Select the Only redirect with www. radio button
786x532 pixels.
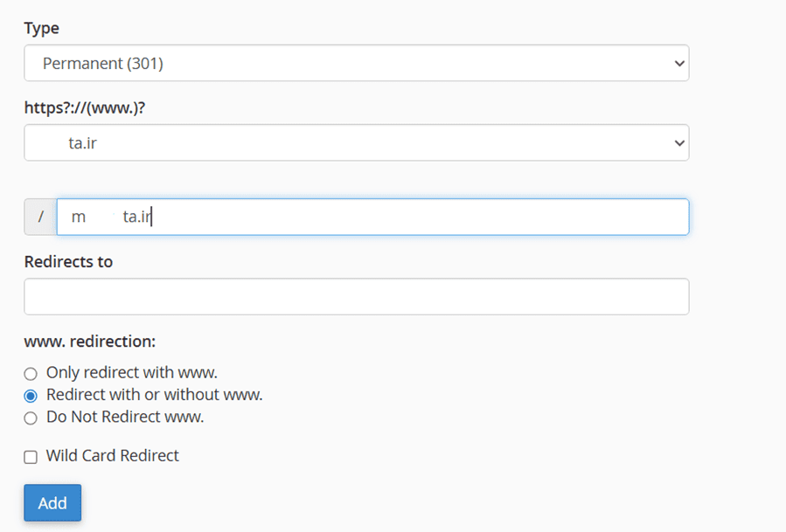click(31, 374)
